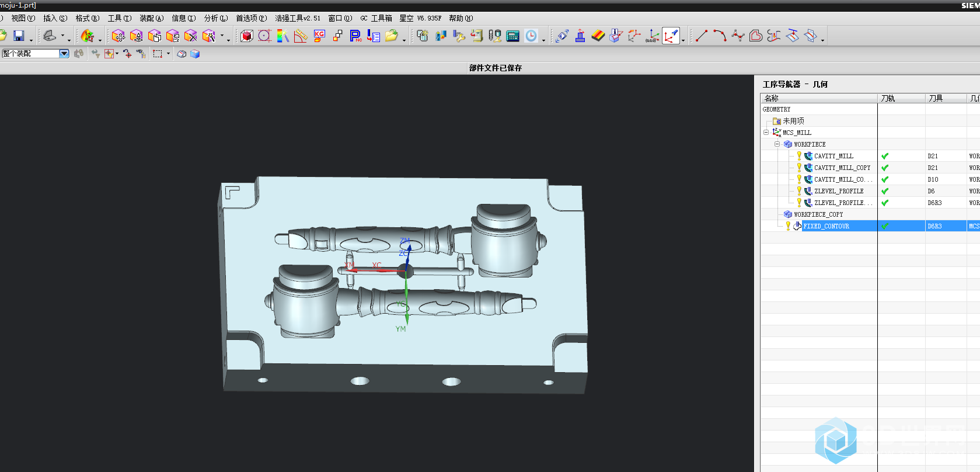980x472 pixels.
Task: Click the green check mark in CAVITY_MILL row
Action: tap(885, 156)
